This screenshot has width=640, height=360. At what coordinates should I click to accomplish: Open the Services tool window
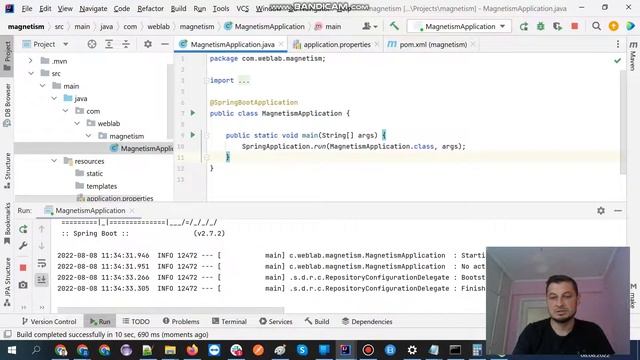point(276,322)
